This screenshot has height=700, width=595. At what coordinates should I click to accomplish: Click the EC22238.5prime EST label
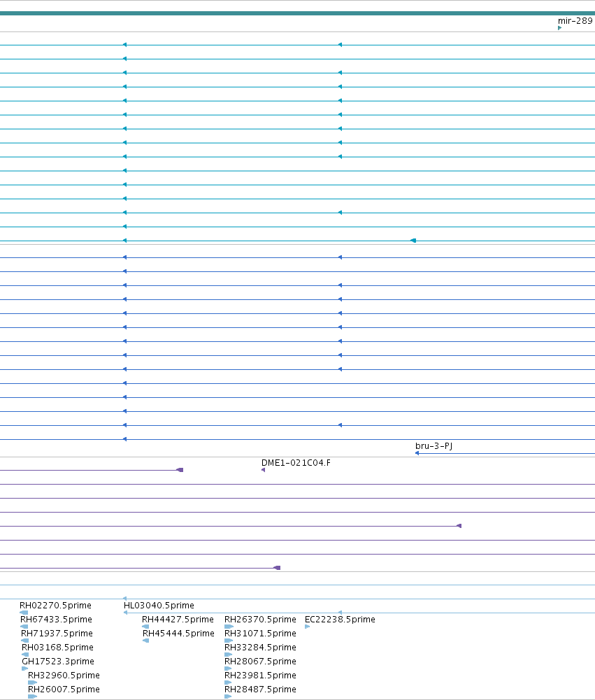340,619
